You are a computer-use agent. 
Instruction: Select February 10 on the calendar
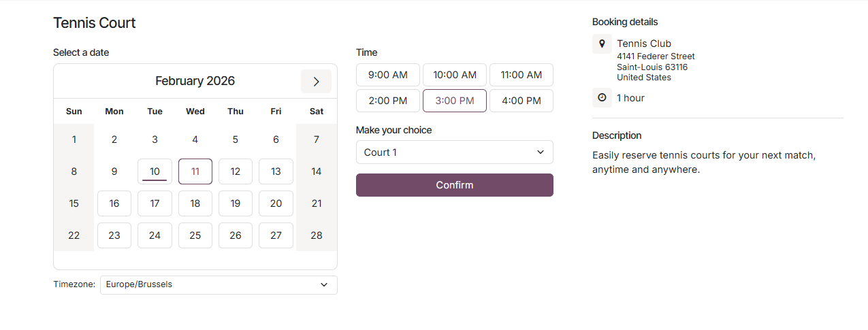155,171
